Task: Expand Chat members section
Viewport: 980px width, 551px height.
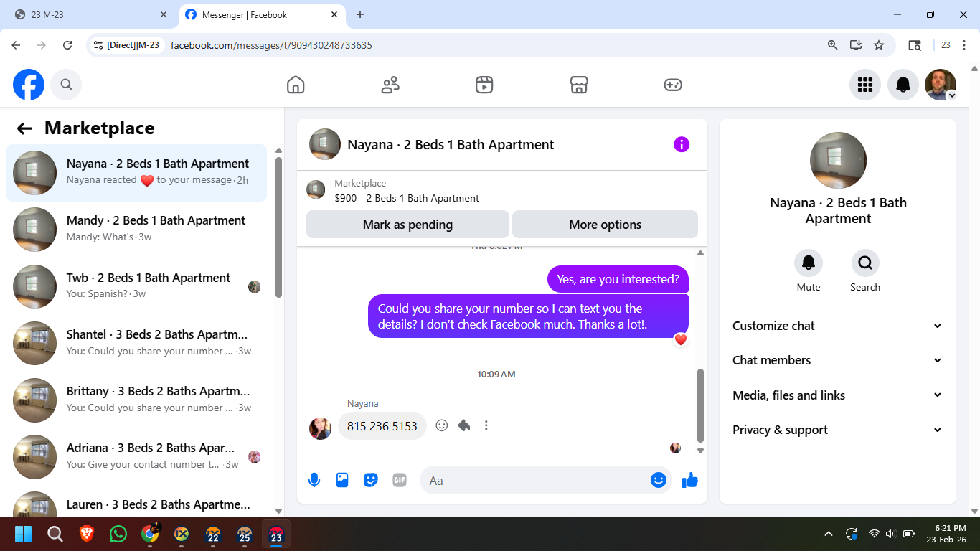Action: click(x=837, y=360)
